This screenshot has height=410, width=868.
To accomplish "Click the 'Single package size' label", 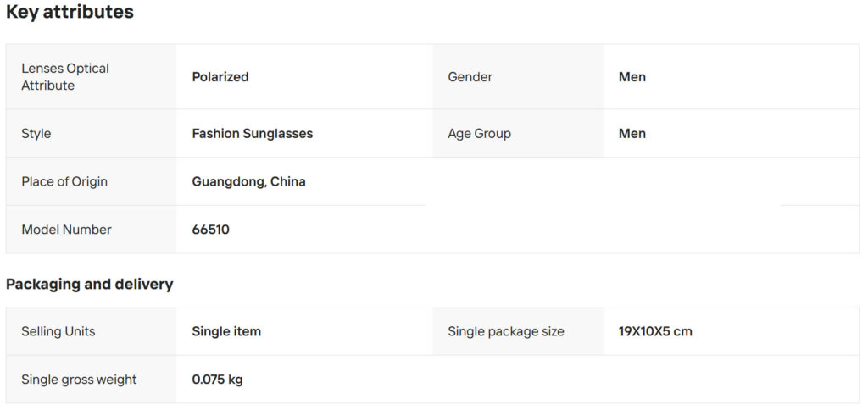I will [x=506, y=331].
